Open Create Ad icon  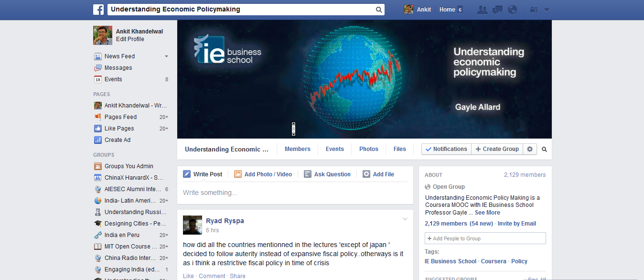(98, 140)
